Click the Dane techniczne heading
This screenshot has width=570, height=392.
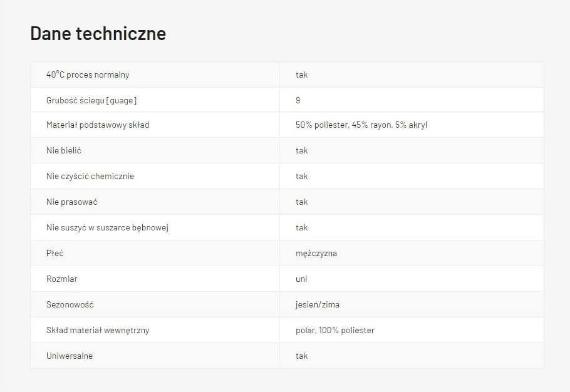[98, 33]
